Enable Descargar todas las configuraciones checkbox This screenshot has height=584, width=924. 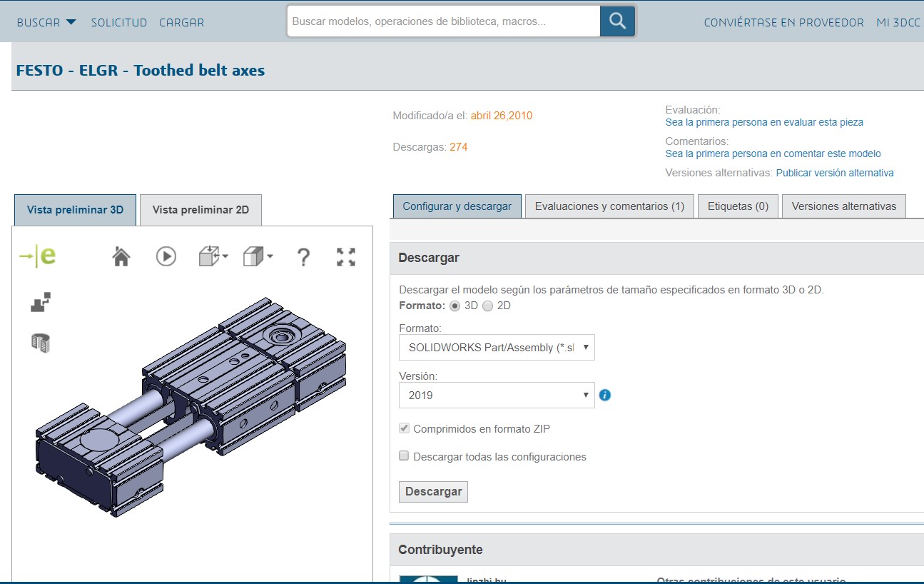(404, 455)
